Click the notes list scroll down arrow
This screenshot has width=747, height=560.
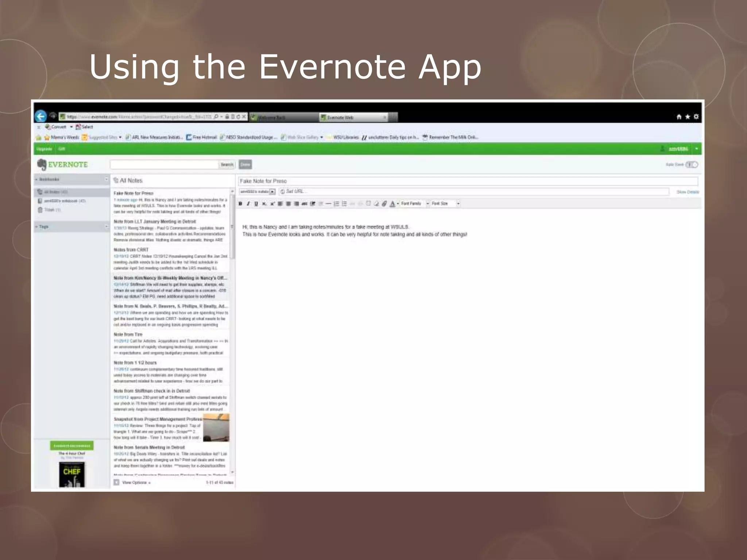tap(232, 472)
